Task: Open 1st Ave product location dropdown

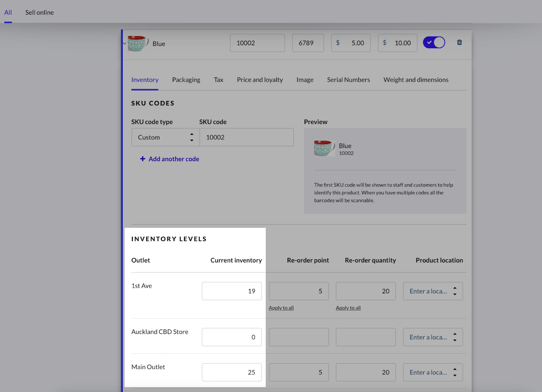Action: tap(432, 291)
